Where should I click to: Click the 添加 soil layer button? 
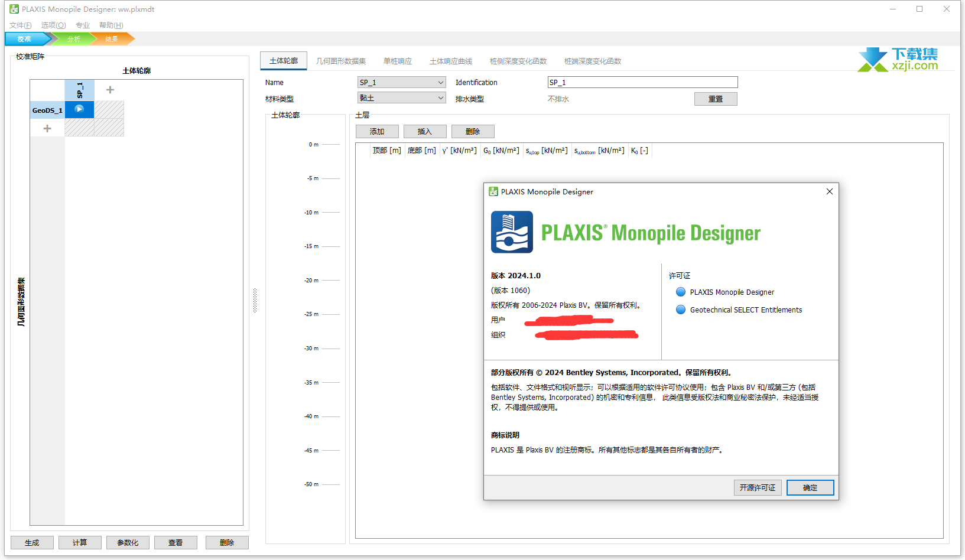pyautogui.click(x=377, y=131)
